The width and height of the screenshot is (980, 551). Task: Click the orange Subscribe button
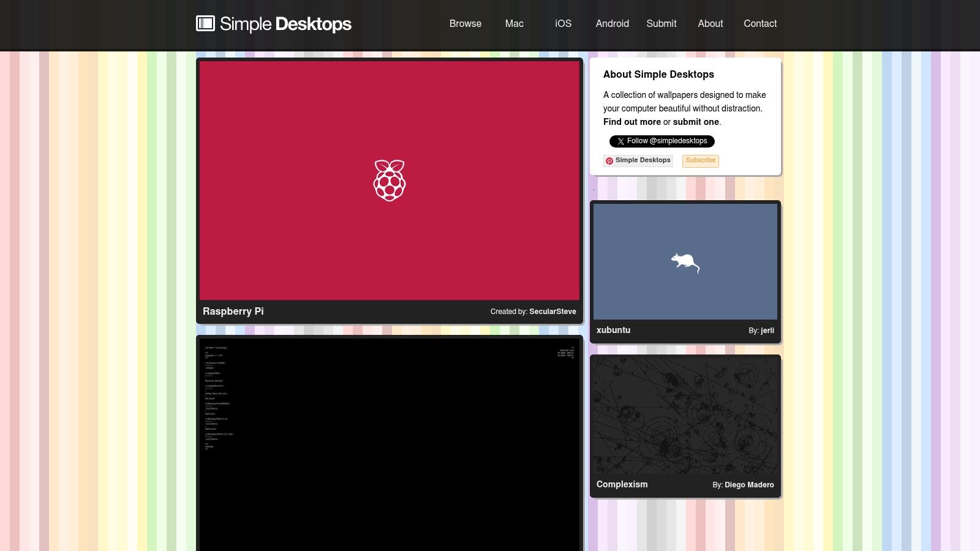701,160
